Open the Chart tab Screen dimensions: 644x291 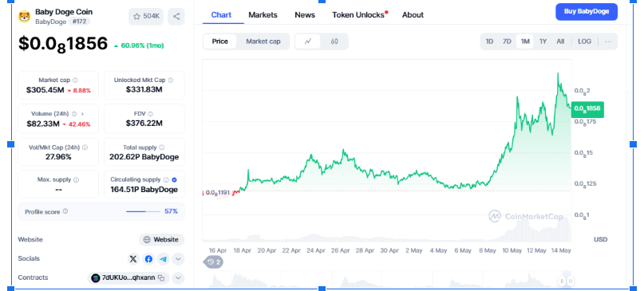[x=221, y=15]
